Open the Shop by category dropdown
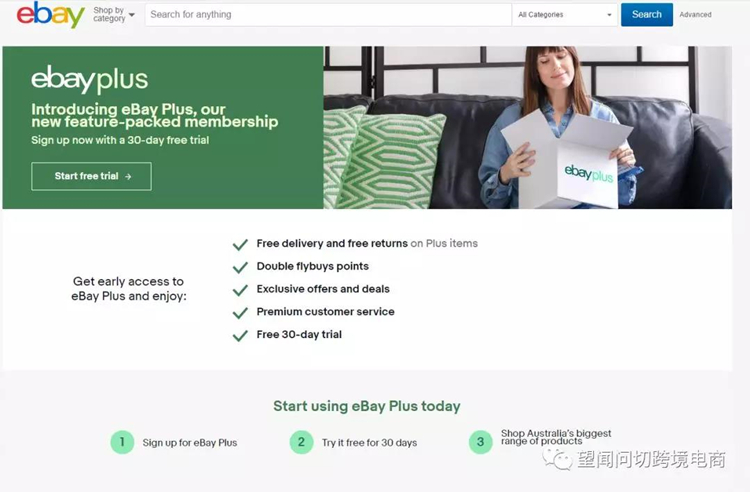This screenshot has height=492, width=750. point(114,14)
